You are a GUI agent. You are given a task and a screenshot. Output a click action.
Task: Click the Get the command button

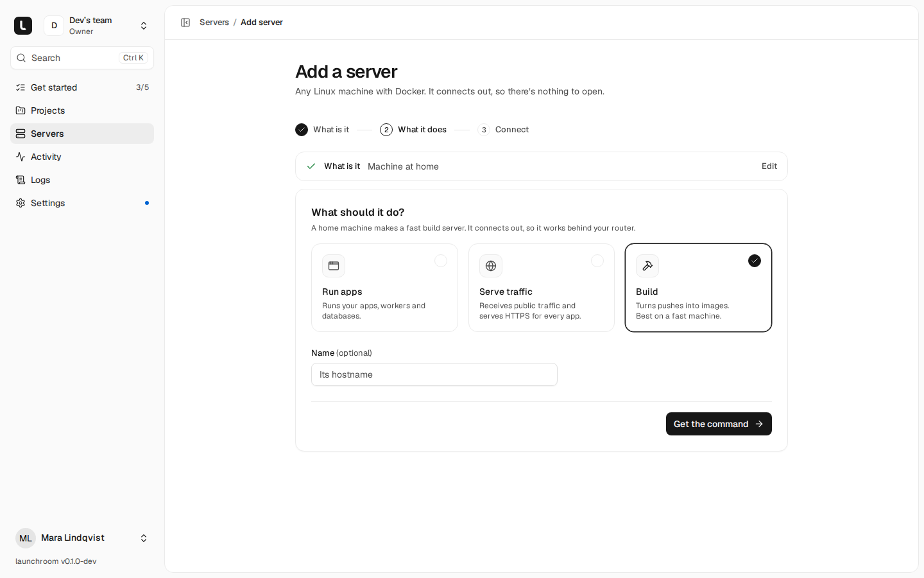point(719,424)
